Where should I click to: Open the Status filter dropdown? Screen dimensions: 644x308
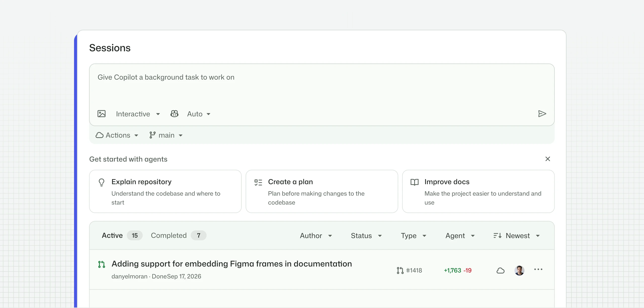(x=366, y=235)
